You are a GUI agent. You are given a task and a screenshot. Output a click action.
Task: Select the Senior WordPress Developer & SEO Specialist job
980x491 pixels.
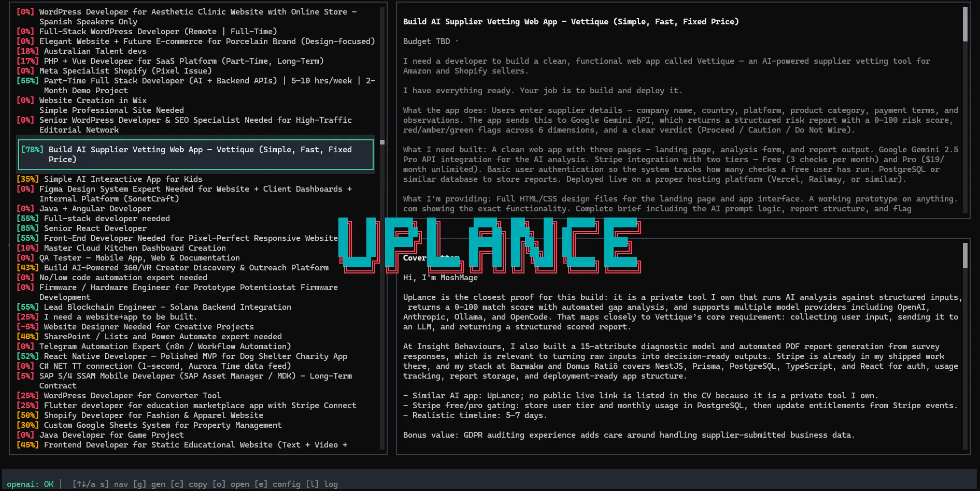196,125
